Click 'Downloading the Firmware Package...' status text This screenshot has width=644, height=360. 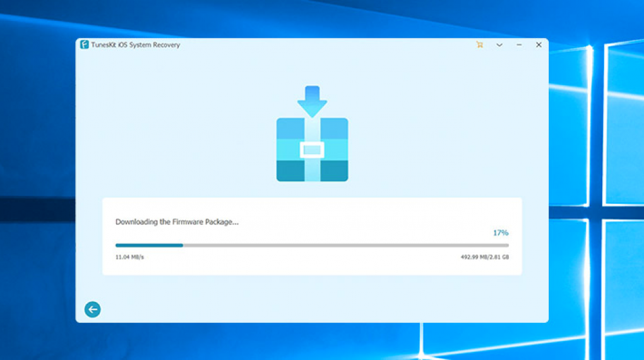pyautogui.click(x=177, y=222)
